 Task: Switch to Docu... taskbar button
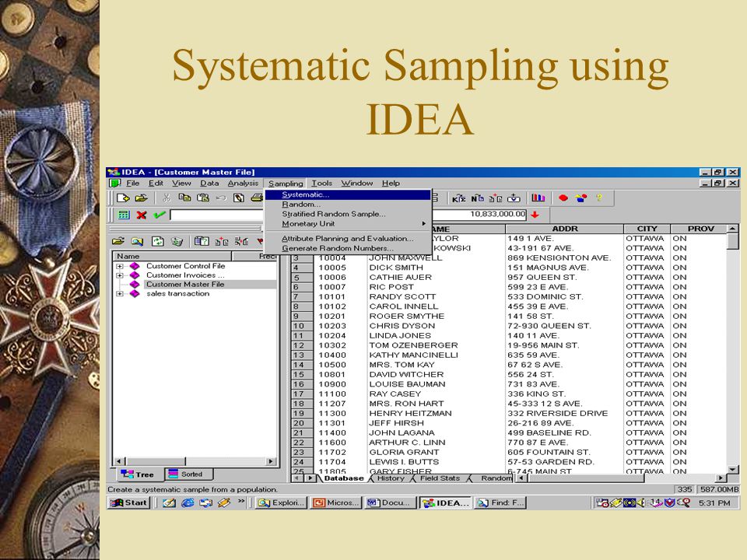point(390,503)
